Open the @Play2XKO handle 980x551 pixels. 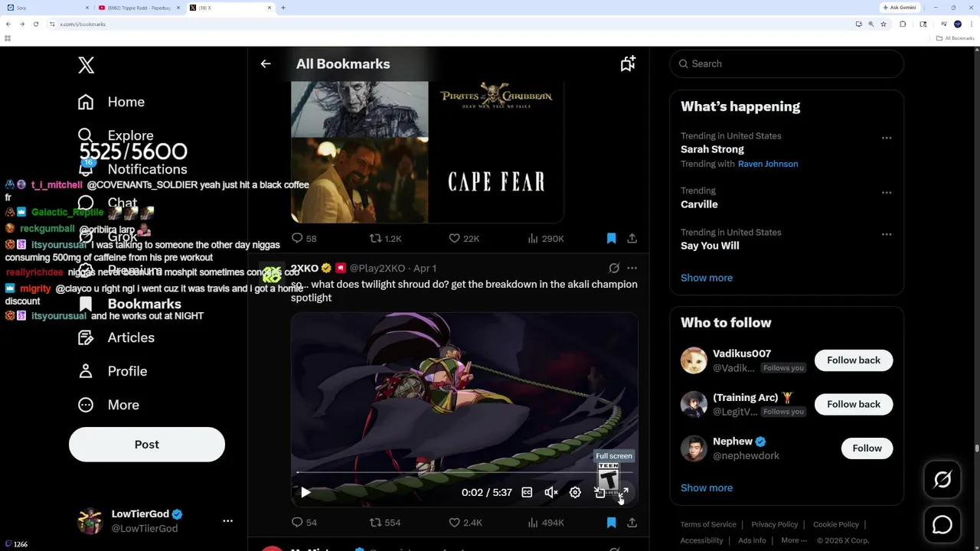click(x=377, y=269)
